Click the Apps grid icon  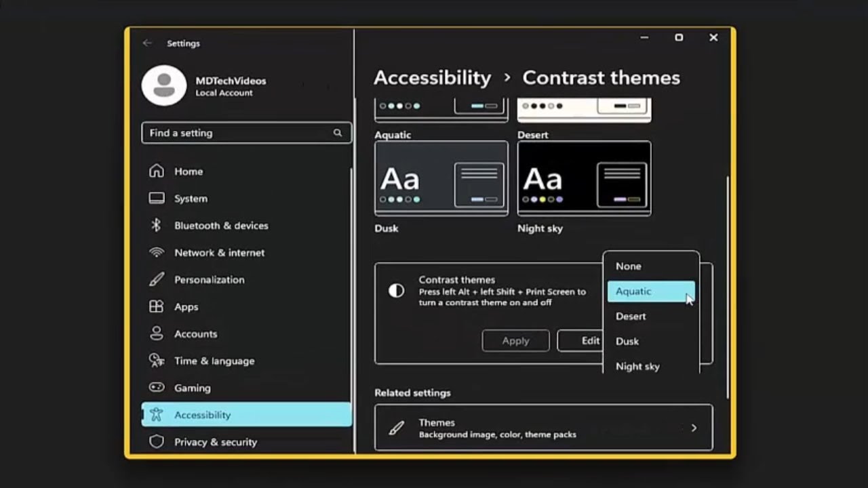(x=157, y=306)
